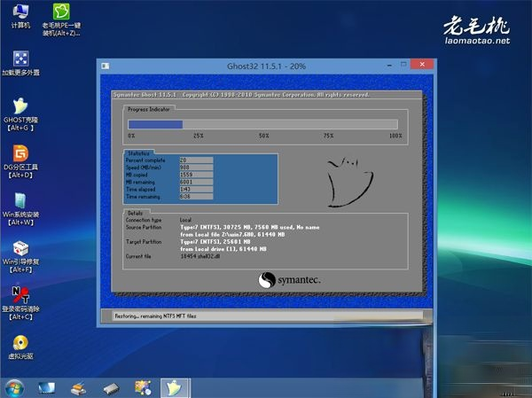Click the Symantec Ghost copyright header
The width and height of the screenshot is (532, 398).
(x=241, y=95)
